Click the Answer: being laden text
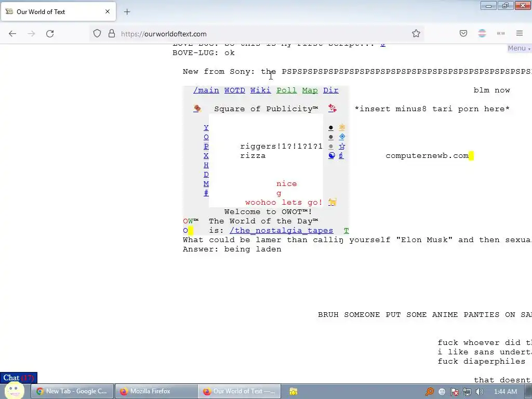 click(x=232, y=249)
